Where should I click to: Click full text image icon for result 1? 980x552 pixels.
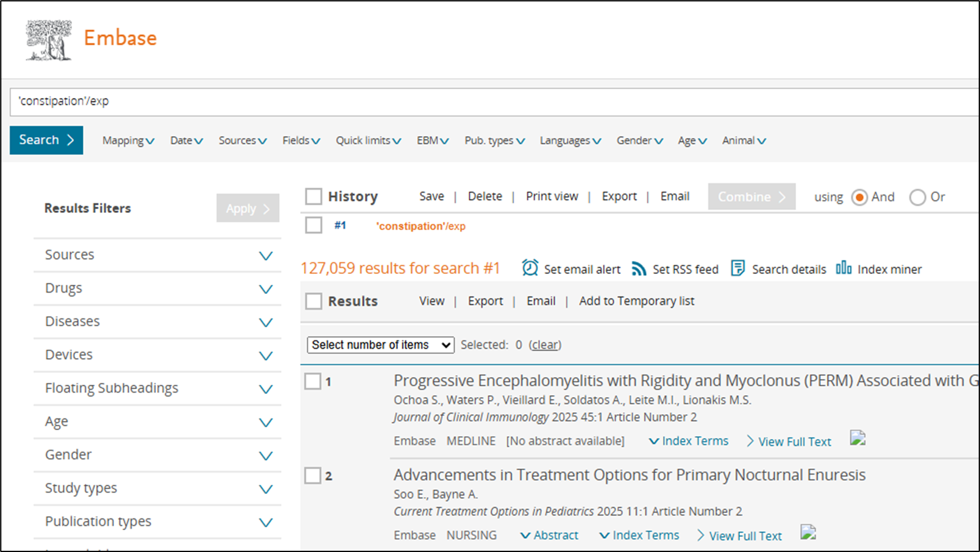pyautogui.click(x=857, y=439)
